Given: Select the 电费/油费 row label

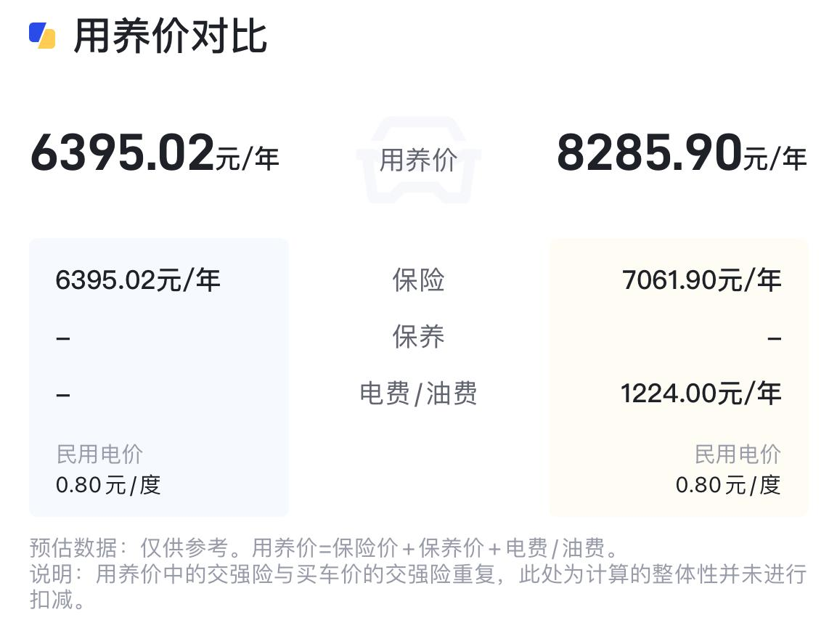Looking at the screenshot, I should click(418, 394).
